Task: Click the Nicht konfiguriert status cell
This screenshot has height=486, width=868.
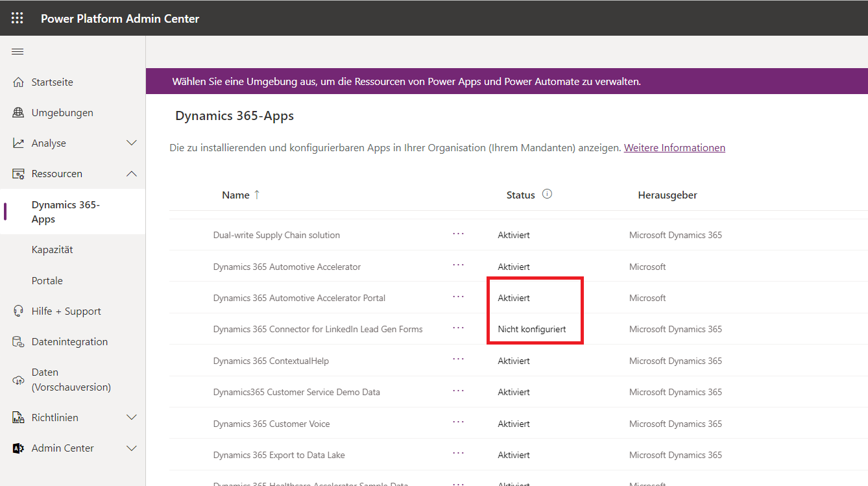Action: (532, 329)
